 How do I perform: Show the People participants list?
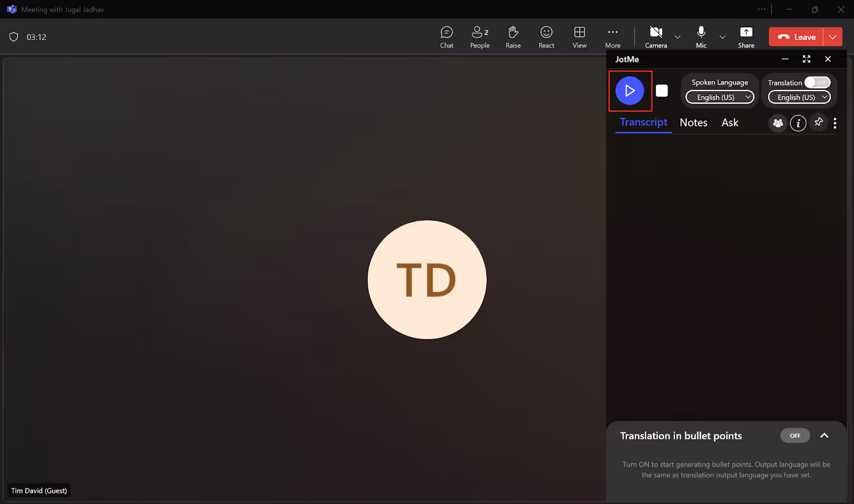(480, 37)
